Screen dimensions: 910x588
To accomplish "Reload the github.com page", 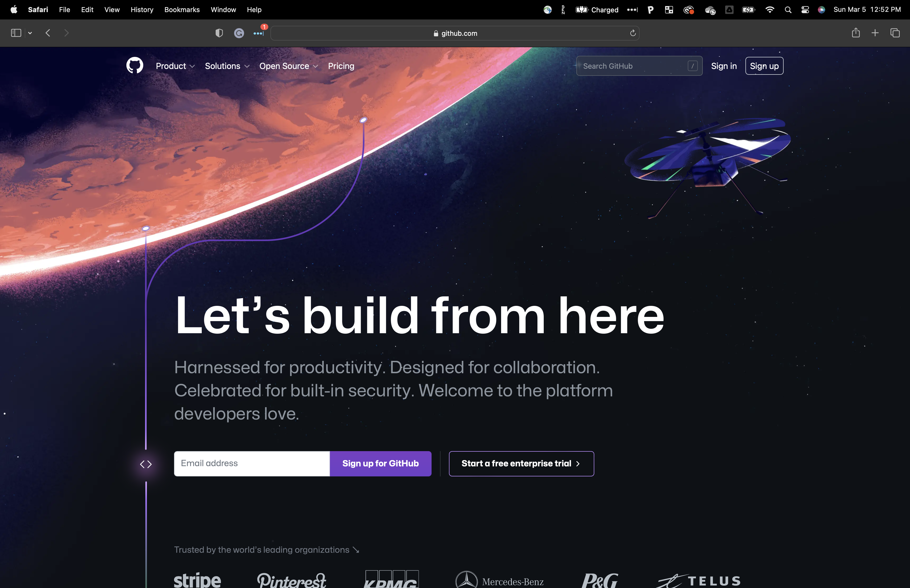I will click(633, 33).
